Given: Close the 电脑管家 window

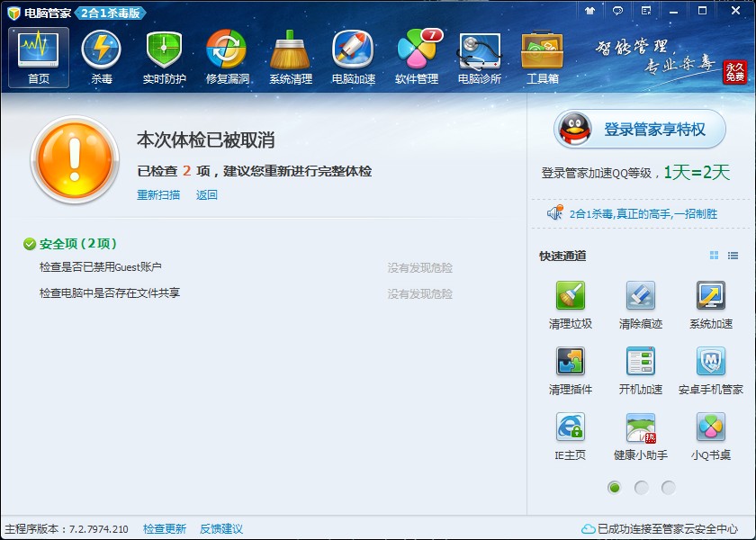Looking at the screenshot, I should [x=736, y=11].
